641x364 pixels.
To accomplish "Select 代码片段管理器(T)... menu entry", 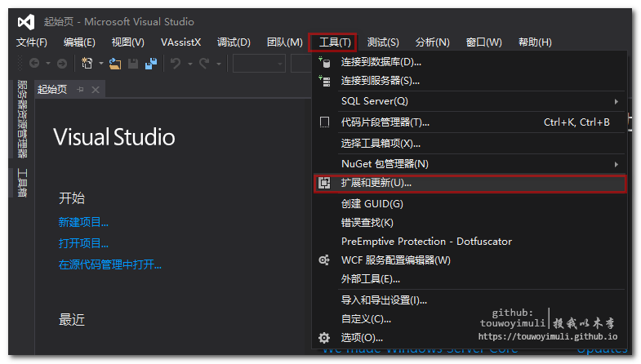I will coord(470,122).
